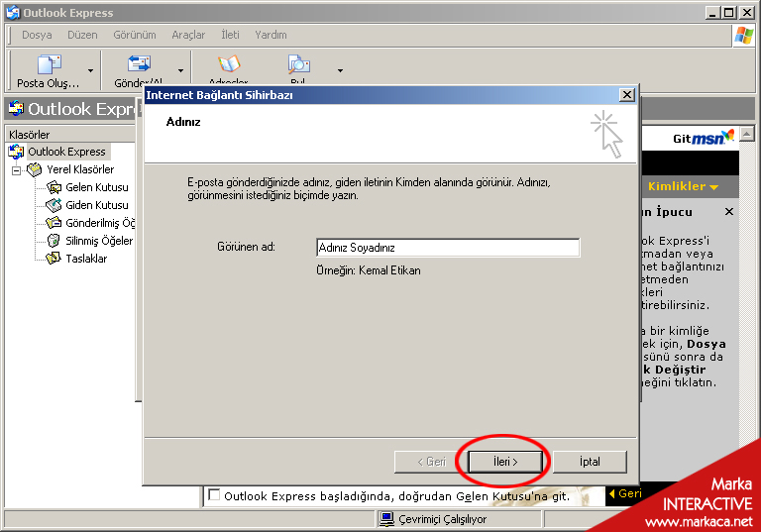Image resolution: width=761 pixels, height=532 pixels.
Task: Click the disabled Geri button in wizard
Action: tap(431, 462)
